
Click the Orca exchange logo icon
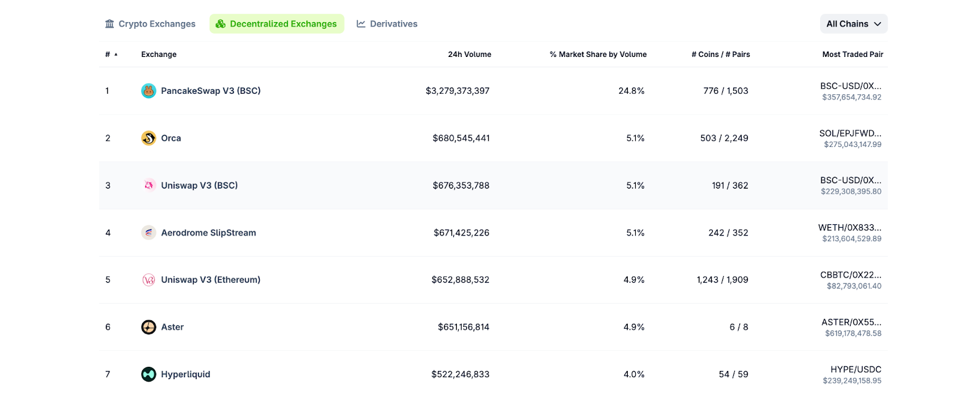148,138
